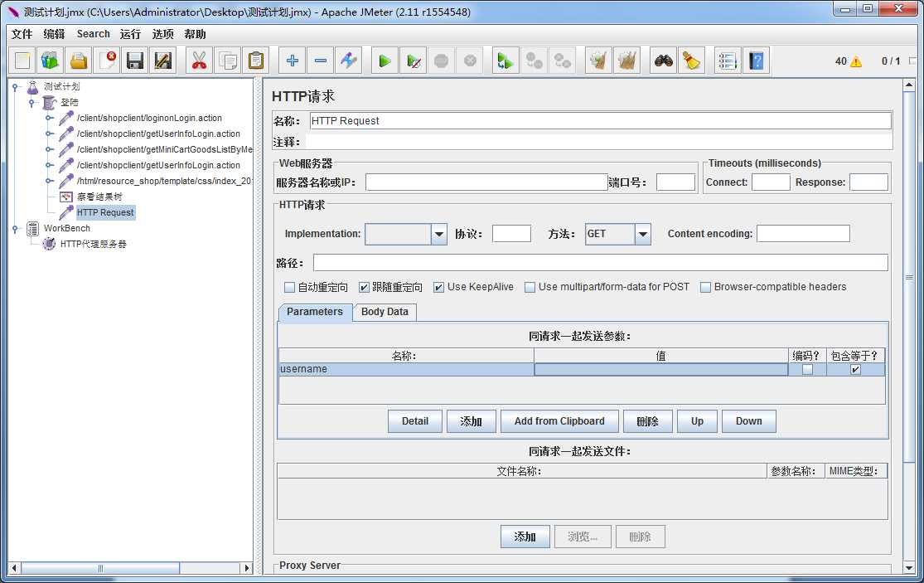This screenshot has width=924, height=583.
Task: Click the Copy toolbar icon
Action: pyautogui.click(x=227, y=61)
